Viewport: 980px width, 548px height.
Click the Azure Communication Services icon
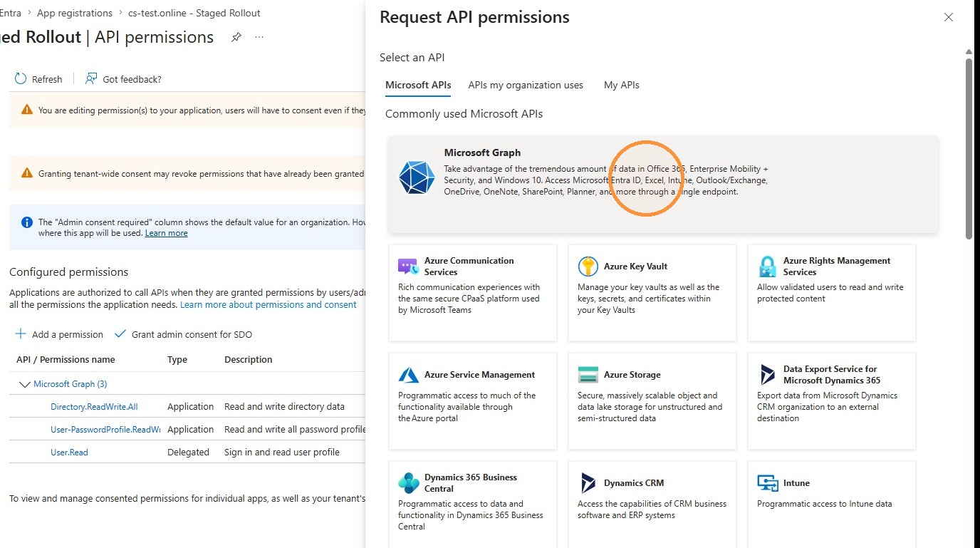tap(407, 267)
